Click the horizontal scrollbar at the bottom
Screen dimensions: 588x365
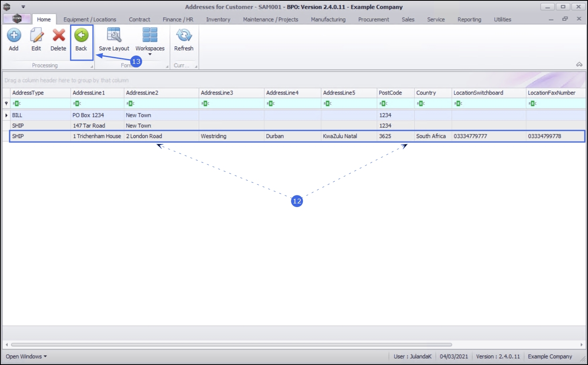(232, 345)
